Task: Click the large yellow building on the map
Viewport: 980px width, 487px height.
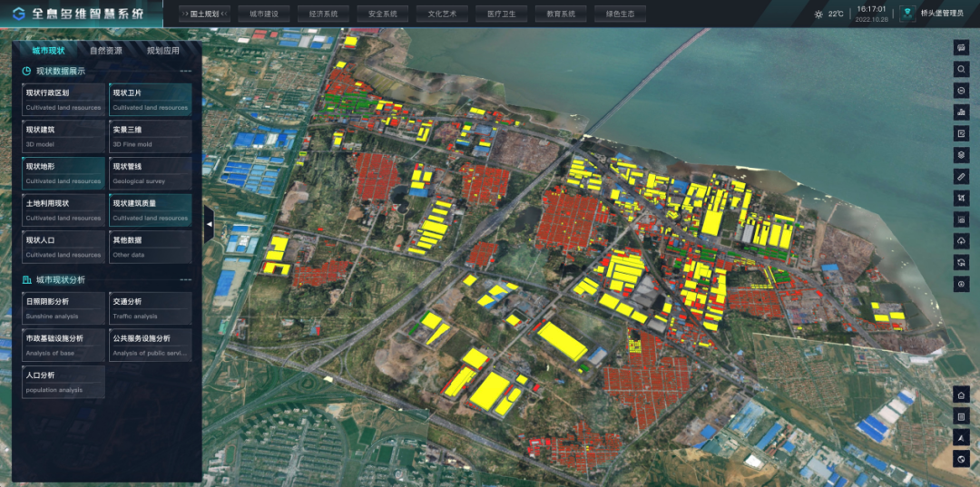Action: 563,341
